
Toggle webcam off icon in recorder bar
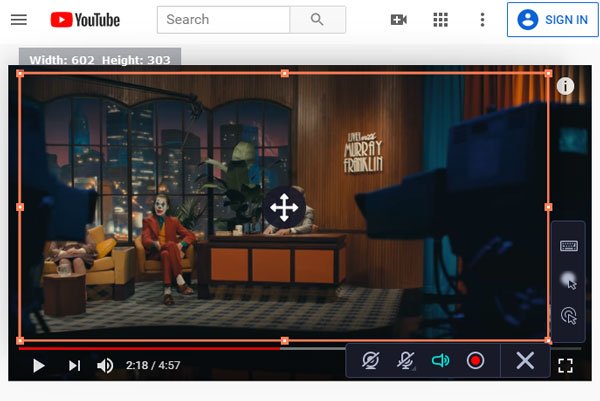tap(370, 360)
